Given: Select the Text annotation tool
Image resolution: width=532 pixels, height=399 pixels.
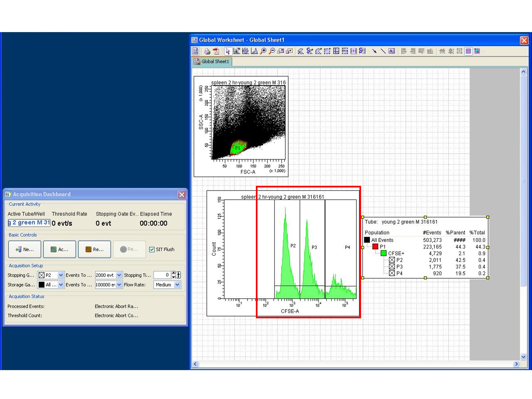Looking at the screenshot, I should click(392, 51).
